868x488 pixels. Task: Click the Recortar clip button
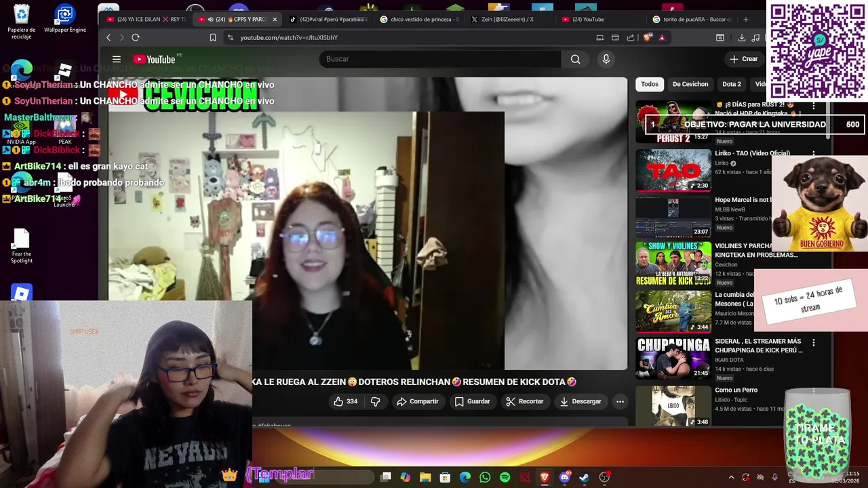(525, 401)
